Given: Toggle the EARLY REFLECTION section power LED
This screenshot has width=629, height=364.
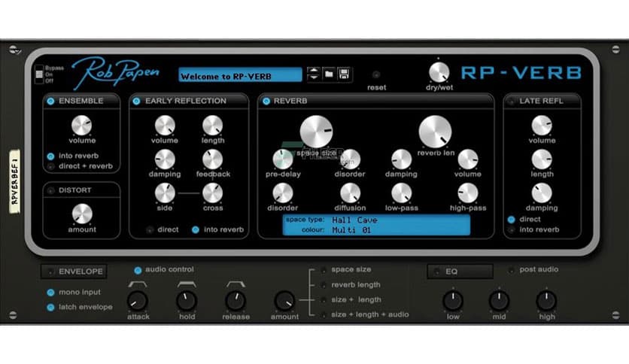Looking at the screenshot, I should [x=136, y=101].
